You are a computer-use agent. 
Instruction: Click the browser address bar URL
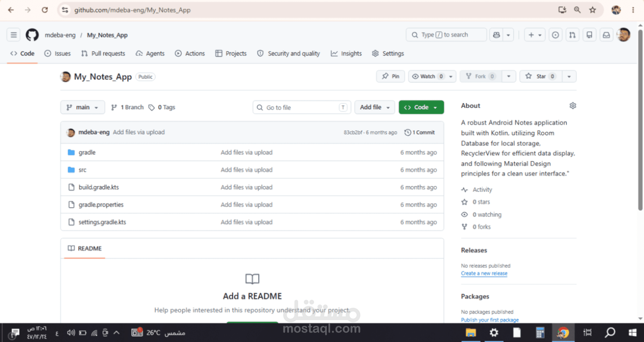coord(132,10)
